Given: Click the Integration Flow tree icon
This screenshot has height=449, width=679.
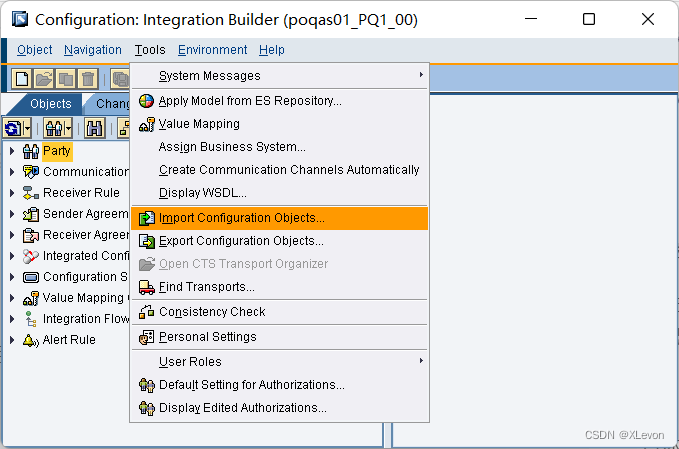Looking at the screenshot, I should click(x=31, y=319).
